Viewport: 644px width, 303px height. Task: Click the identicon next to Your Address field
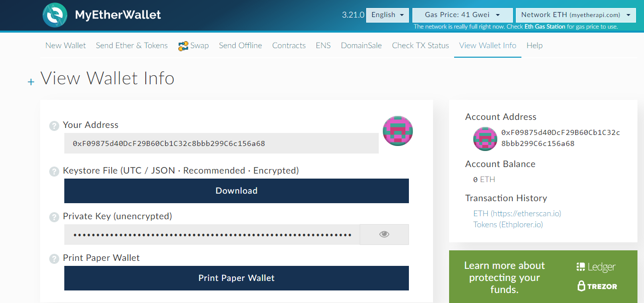tap(398, 131)
